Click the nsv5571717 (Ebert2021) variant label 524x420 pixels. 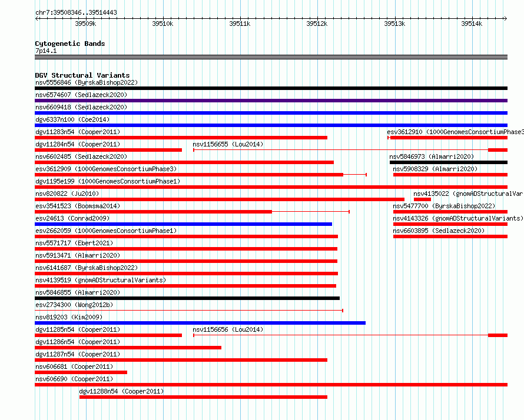[74, 243]
